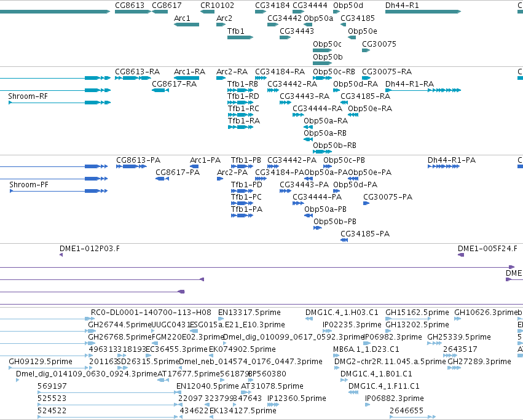Click the Tfb1-PA protein feature
Viewport: 523px width, 420px height.
coord(242,216)
